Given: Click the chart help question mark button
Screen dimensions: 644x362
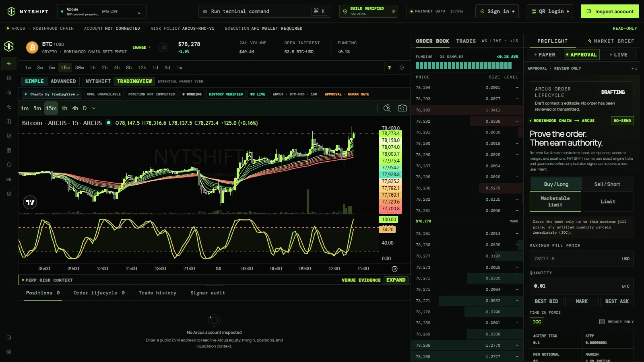Looking at the screenshot, I should 389,68.
